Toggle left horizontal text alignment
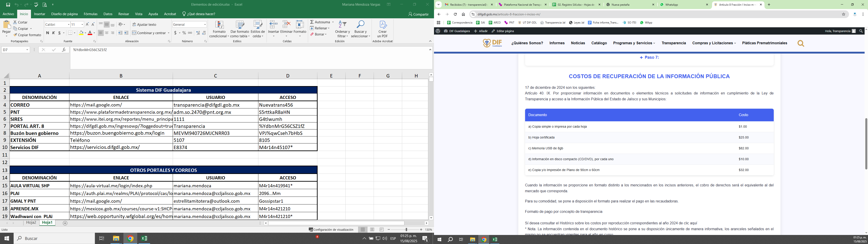 coord(101,33)
